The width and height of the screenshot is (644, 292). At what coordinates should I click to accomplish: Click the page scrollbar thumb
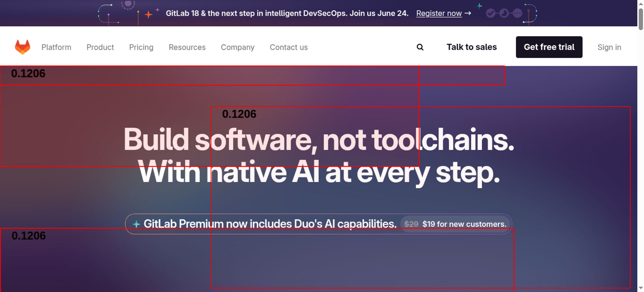[641, 19]
